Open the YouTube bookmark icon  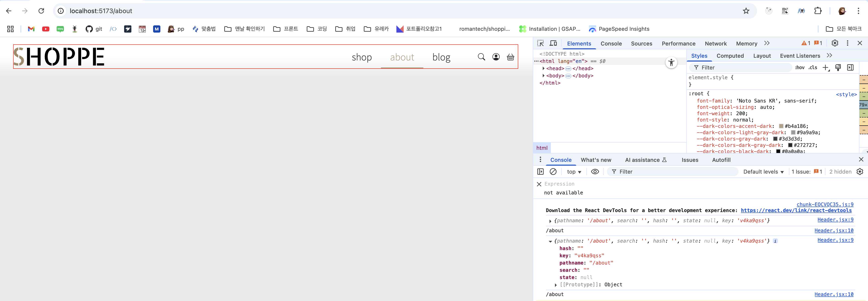point(46,29)
